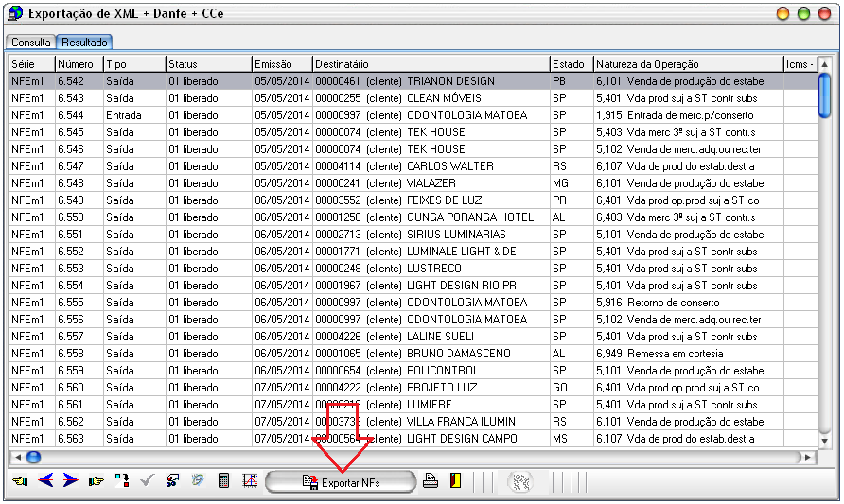Click the greyed gears icon
This screenshot has width=844, height=504.
click(521, 481)
